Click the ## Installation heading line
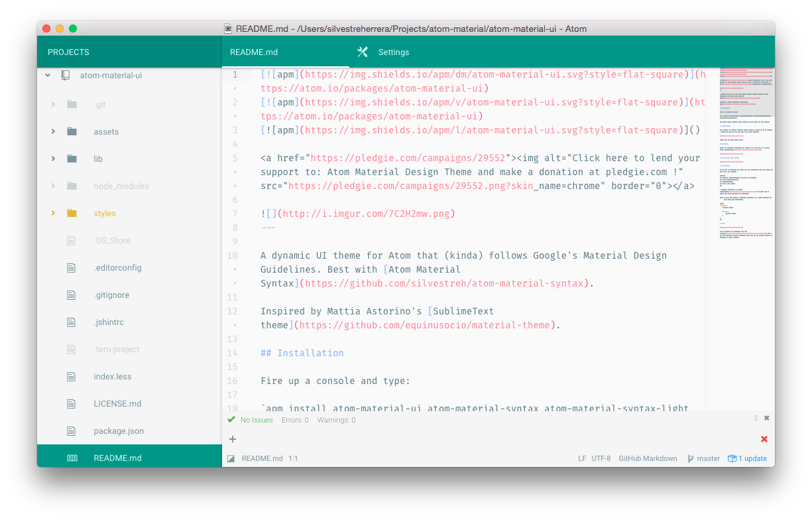812x520 pixels. point(302,353)
